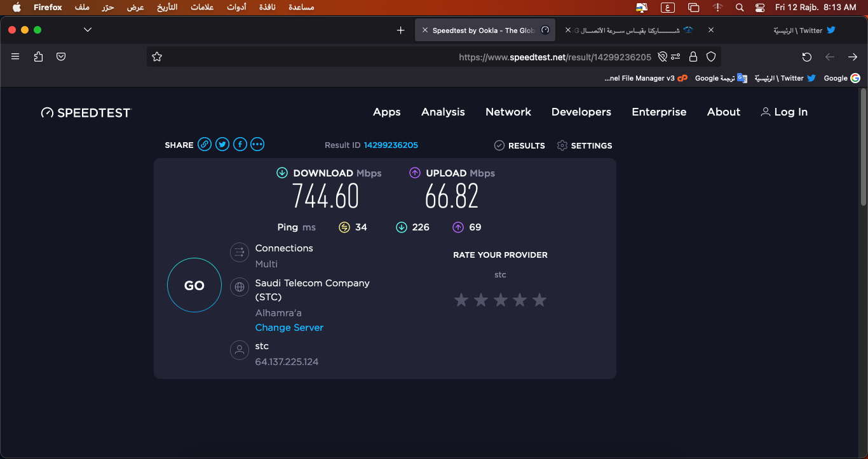The height and width of the screenshot is (459, 868).
Task: Click the date and time in menu bar
Action: (816, 8)
